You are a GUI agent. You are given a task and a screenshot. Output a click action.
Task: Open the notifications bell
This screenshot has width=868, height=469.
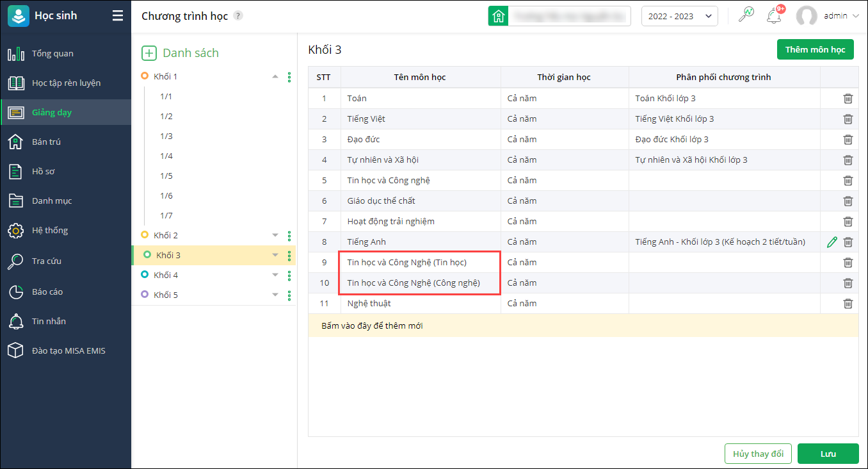click(x=774, y=16)
